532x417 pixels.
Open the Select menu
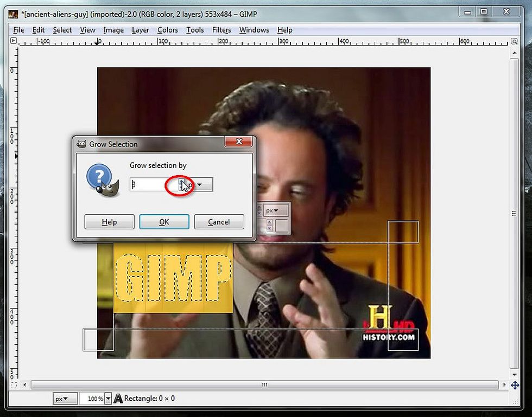point(62,30)
